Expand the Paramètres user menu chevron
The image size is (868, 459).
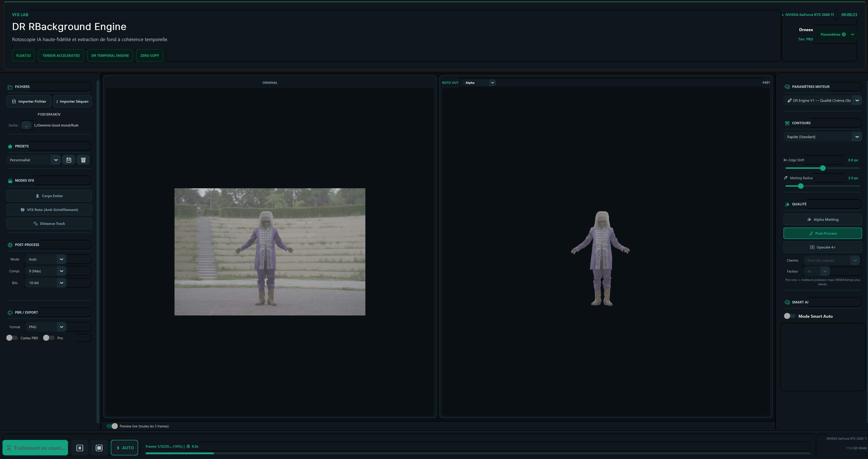[x=853, y=34]
